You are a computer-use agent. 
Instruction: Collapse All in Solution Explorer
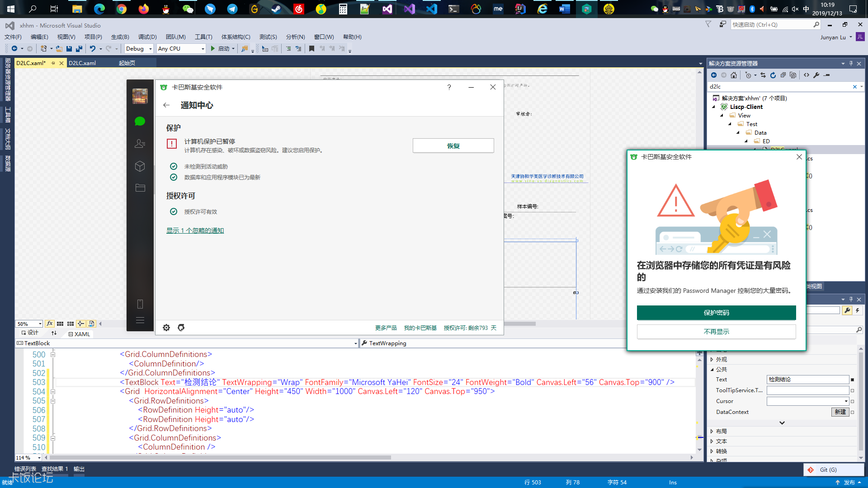coord(783,75)
